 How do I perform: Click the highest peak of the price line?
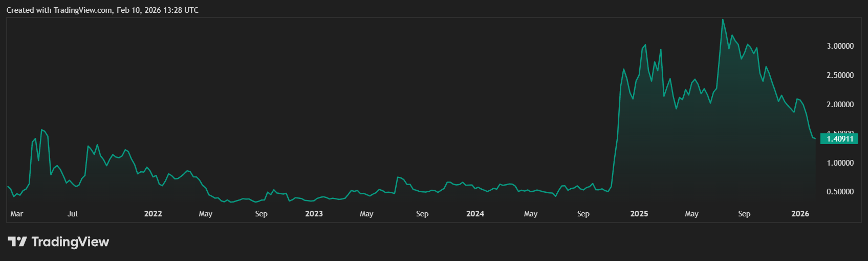(x=723, y=20)
